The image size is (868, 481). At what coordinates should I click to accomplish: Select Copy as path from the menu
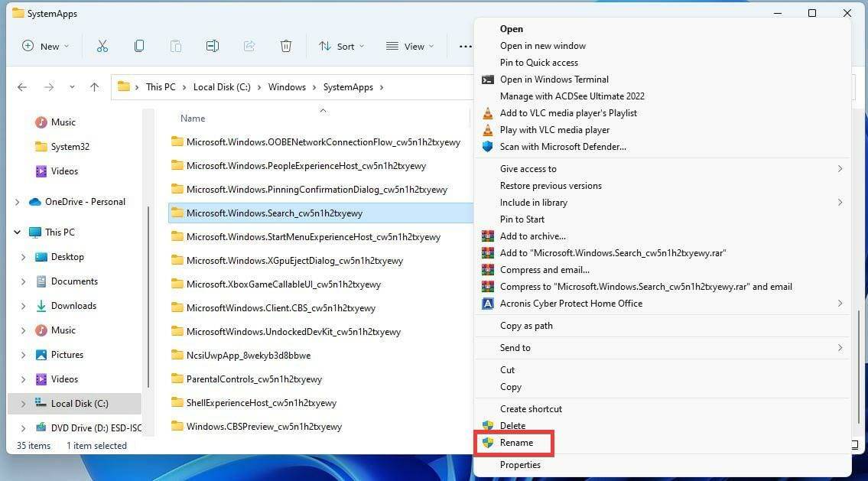click(525, 325)
